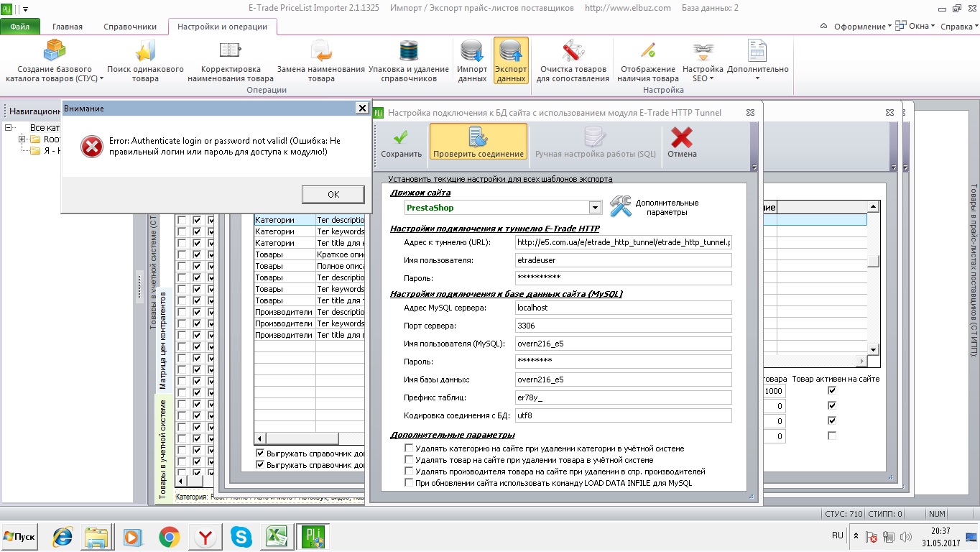This screenshot has width=980, height=552.
Task: Switch to the 'Справочники' ribbon tab
Action: [x=130, y=27]
